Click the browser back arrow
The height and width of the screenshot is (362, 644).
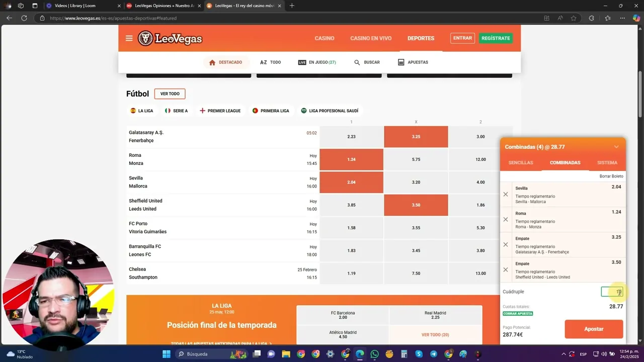pos(9,18)
